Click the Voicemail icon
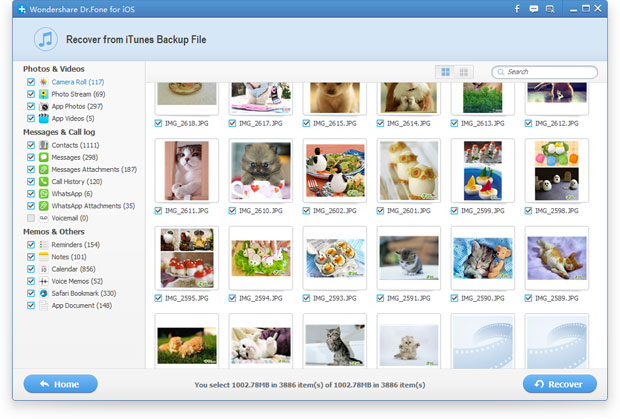The height and width of the screenshot is (419, 620). pyautogui.click(x=43, y=218)
